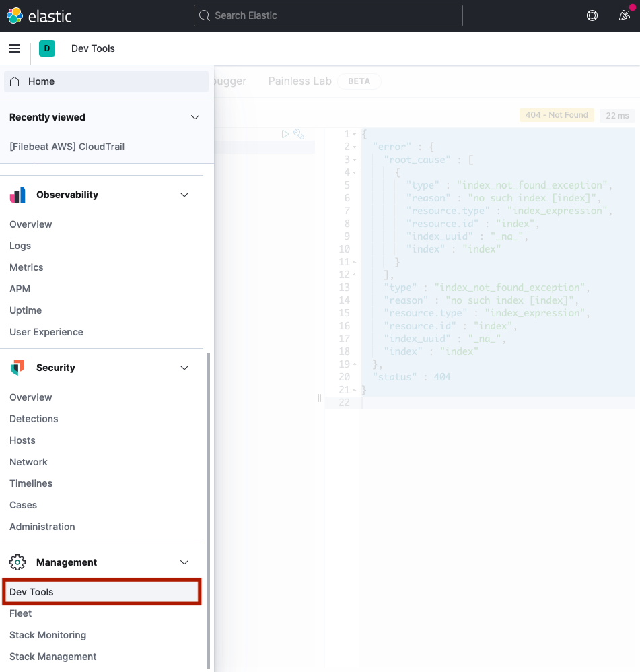The image size is (640, 672).
Task: Toggle the hamburger navigation menu
Action: click(x=15, y=48)
